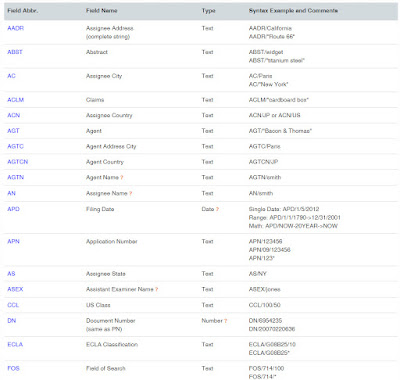The height and width of the screenshot is (380, 400).
Task: Select the ACLM claims link
Action: pyautogui.click(x=16, y=100)
